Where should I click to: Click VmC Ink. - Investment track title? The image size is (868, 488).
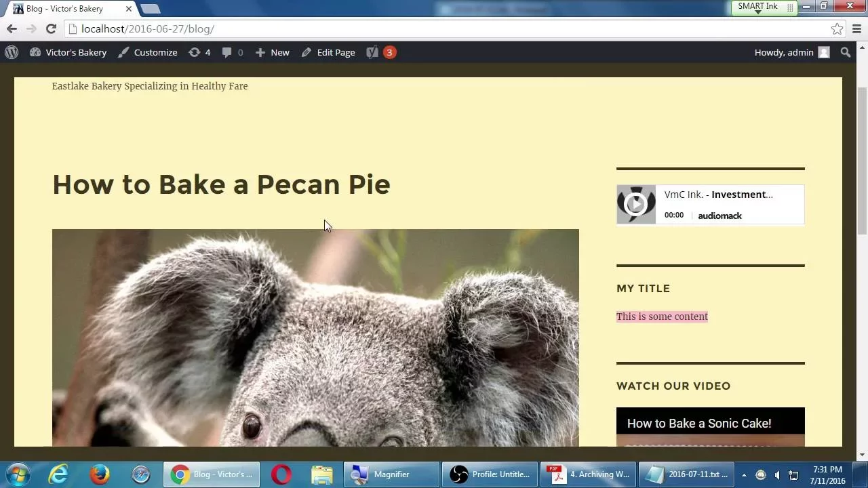718,195
